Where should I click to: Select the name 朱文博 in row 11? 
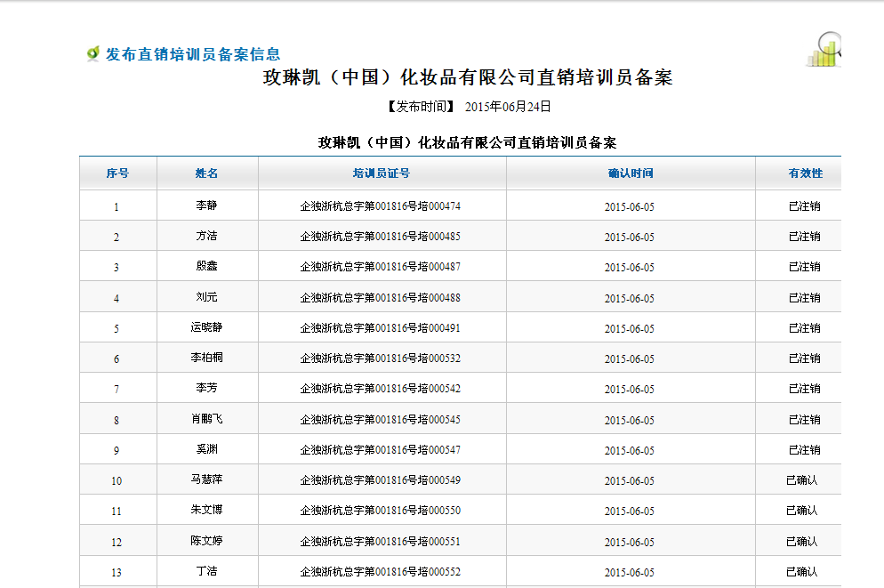[206, 511]
